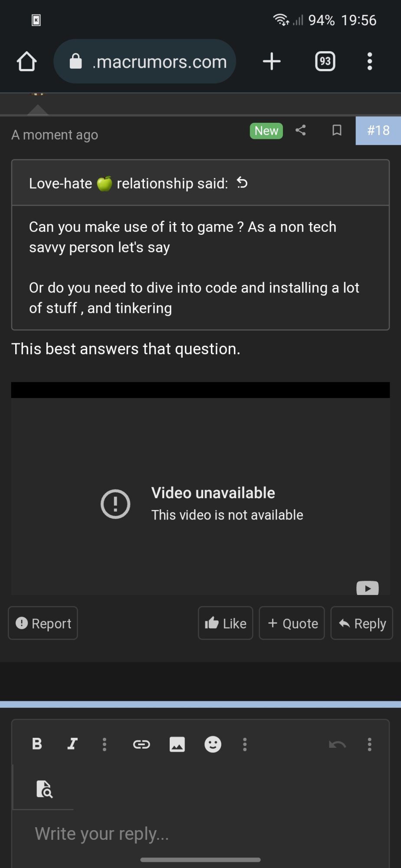This screenshot has height=868, width=401.
Task: Like the post
Action: 225,623
